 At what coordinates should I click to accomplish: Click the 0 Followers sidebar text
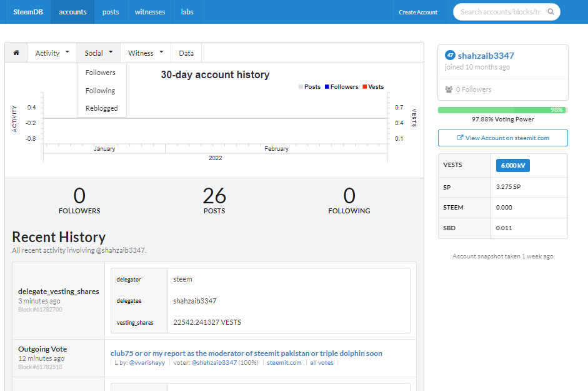tap(473, 89)
